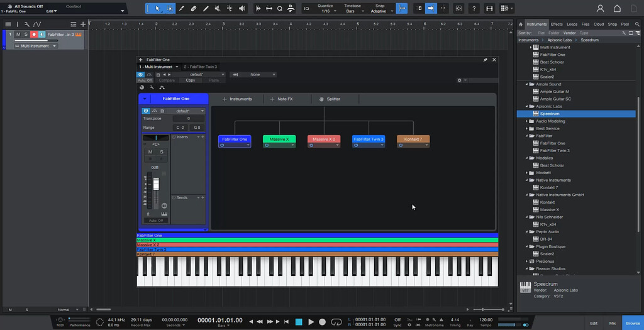Switch to 2 - FabFilter Twin 3 tab

tap(200, 67)
